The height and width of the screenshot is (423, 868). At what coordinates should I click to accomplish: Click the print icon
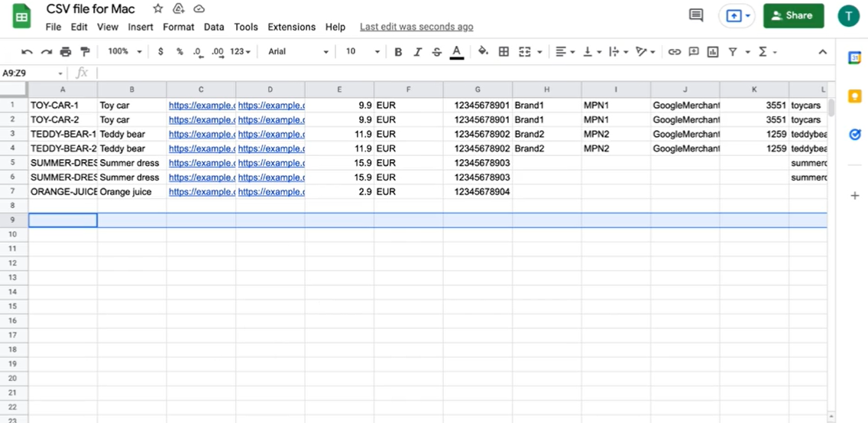pyautogui.click(x=66, y=52)
